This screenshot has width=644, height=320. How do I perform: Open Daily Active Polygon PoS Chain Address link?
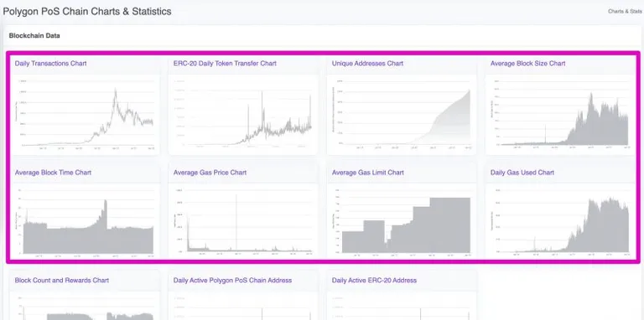pos(232,280)
